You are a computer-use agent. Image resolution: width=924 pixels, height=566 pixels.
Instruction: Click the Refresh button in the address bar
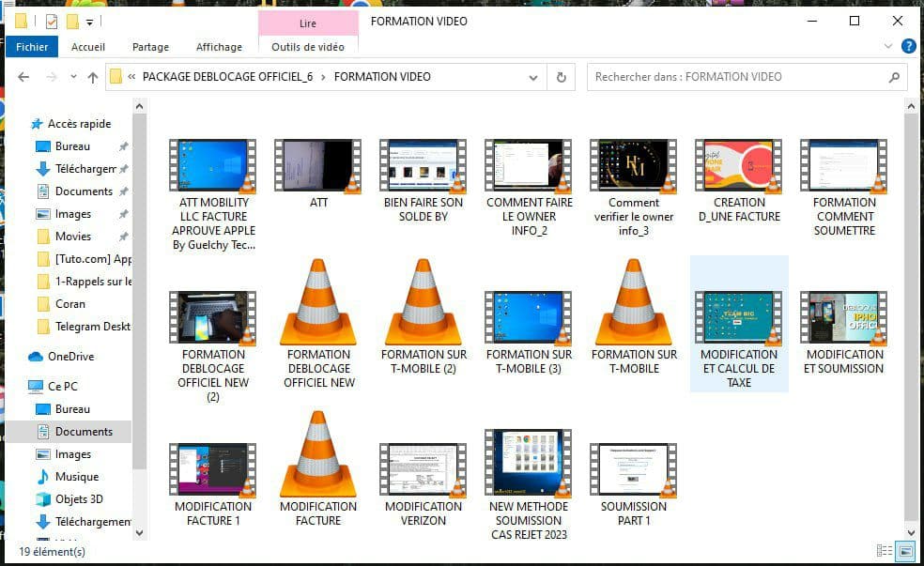pos(562,77)
